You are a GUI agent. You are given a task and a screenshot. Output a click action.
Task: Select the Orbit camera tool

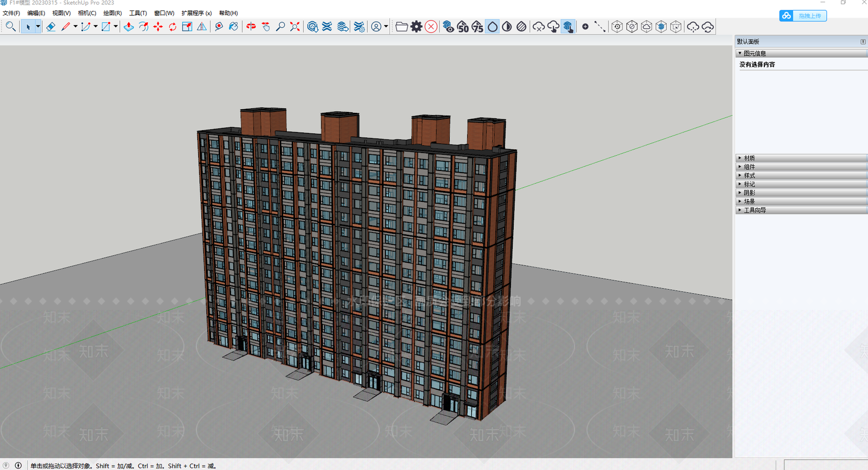click(x=251, y=27)
